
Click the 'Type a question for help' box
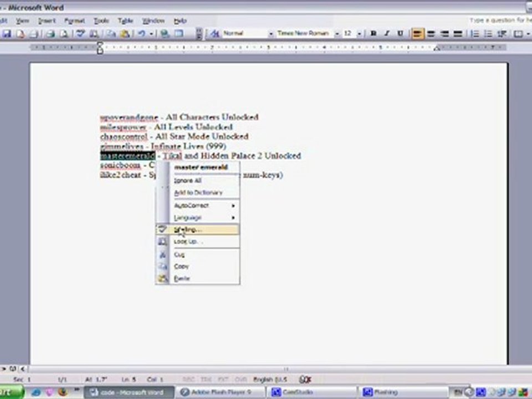(500, 21)
